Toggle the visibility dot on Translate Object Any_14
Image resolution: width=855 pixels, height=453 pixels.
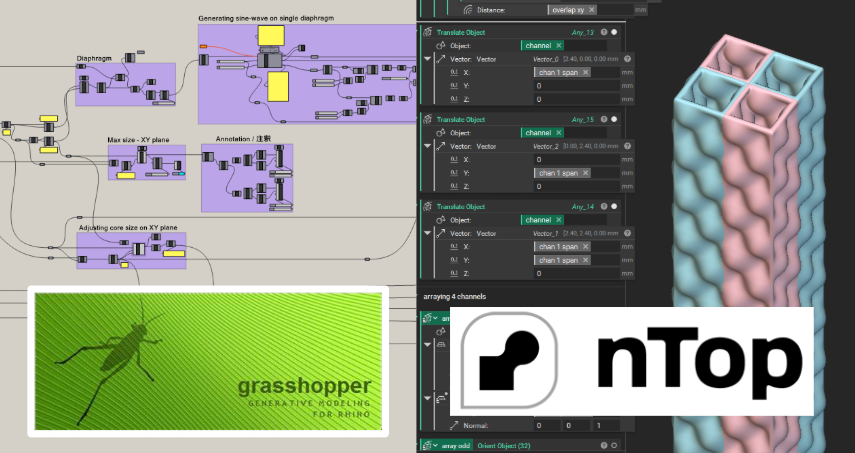[x=614, y=207]
